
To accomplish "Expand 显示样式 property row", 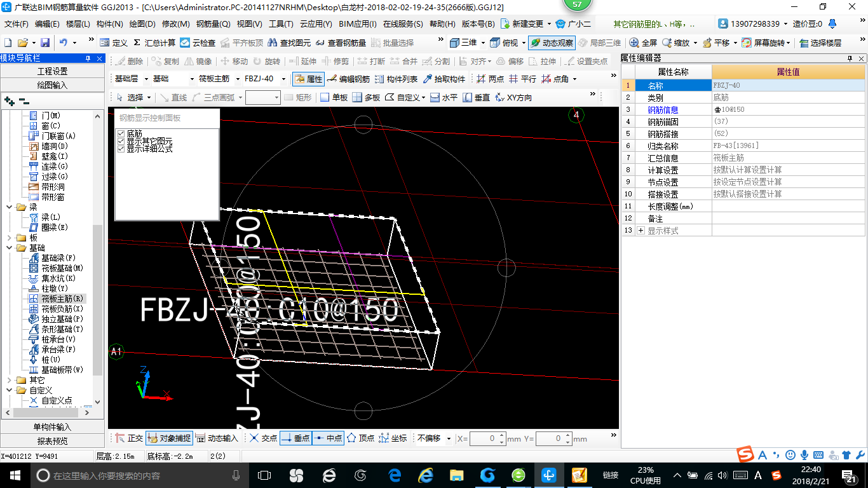I will (641, 231).
